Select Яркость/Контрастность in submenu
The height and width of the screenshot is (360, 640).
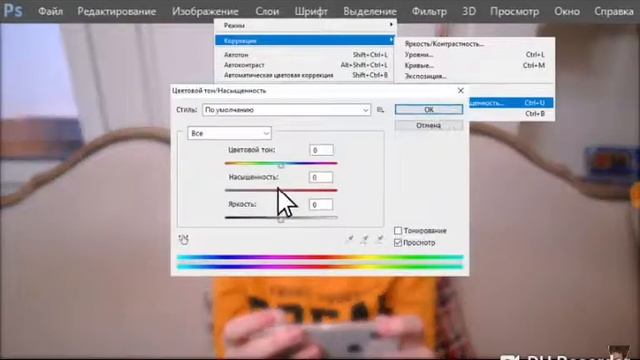click(475, 44)
